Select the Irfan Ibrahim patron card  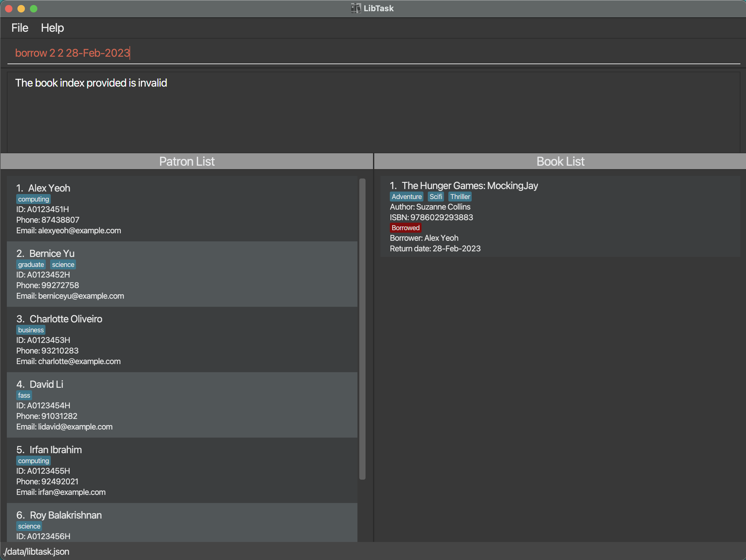pos(182,470)
